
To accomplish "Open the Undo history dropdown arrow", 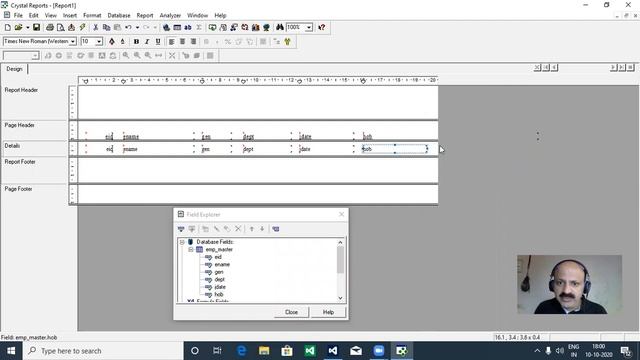I will coord(137,27).
